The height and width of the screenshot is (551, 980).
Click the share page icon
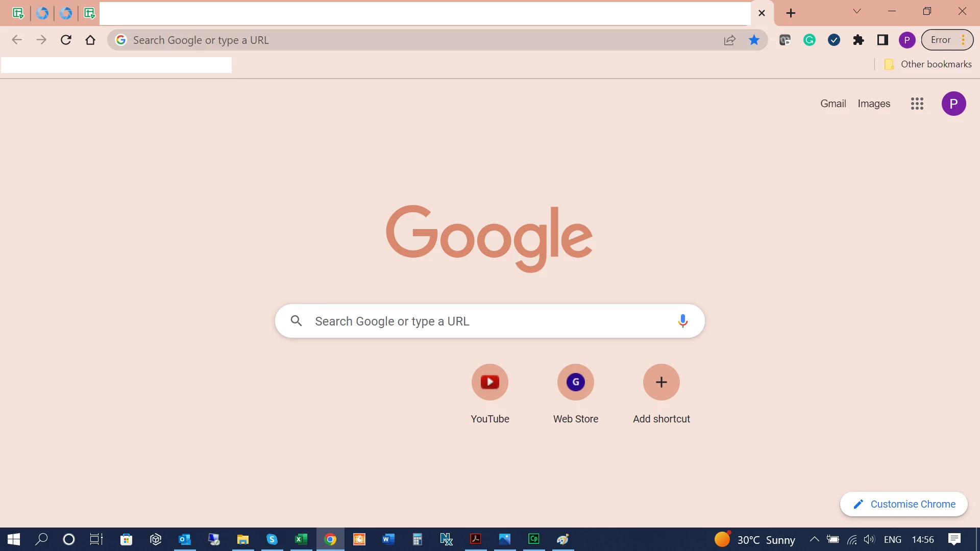[x=729, y=40]
